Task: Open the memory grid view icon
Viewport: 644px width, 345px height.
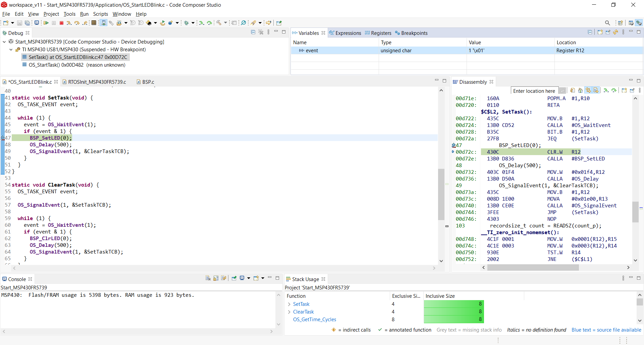Action: (x=94, y=23)
